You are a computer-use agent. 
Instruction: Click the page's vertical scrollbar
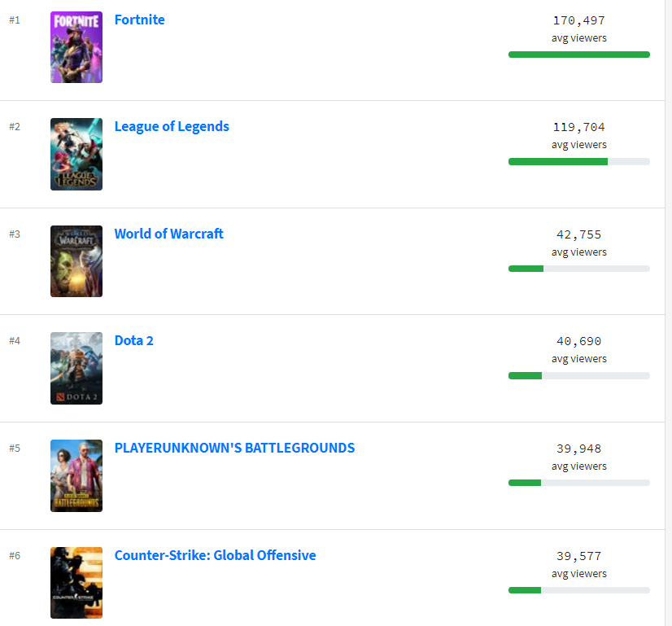pos(668,313)
